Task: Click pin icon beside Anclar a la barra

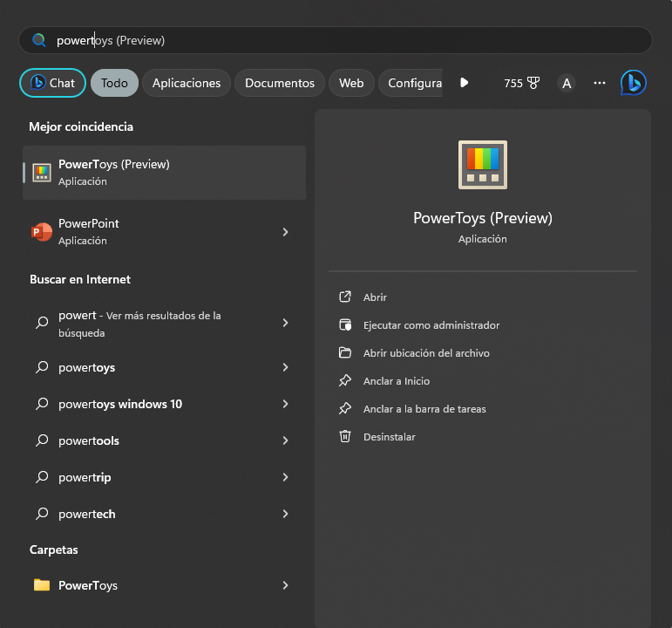Action: [x=345, y=408]
